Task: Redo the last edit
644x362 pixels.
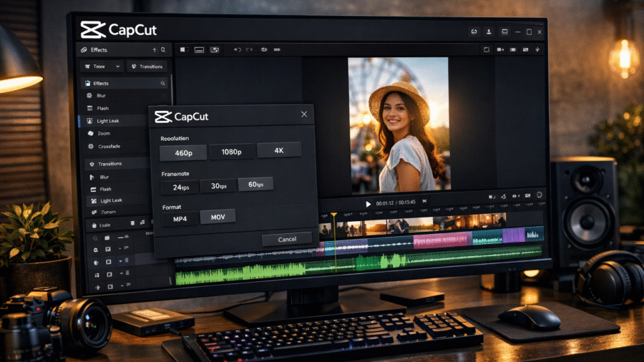Action: pyautogui.click(x=249, y=49)
